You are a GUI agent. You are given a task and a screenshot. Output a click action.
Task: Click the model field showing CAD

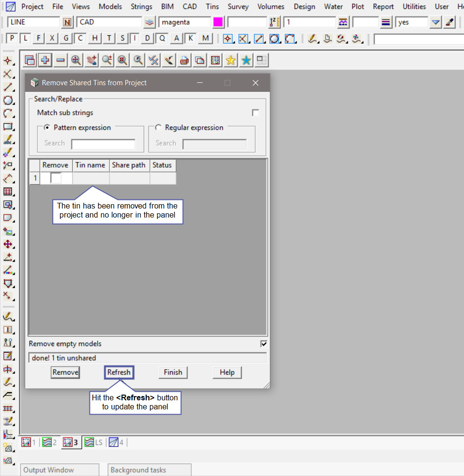tap(109, 22)
